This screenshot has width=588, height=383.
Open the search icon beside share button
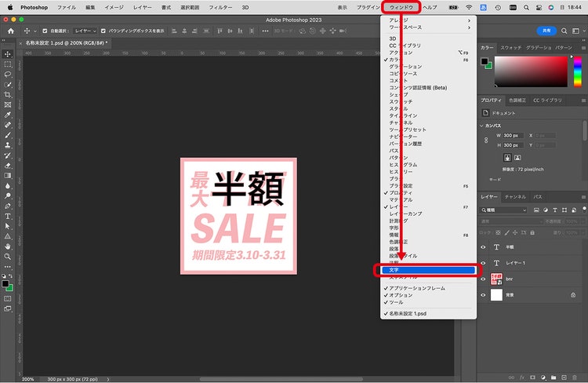564,31
